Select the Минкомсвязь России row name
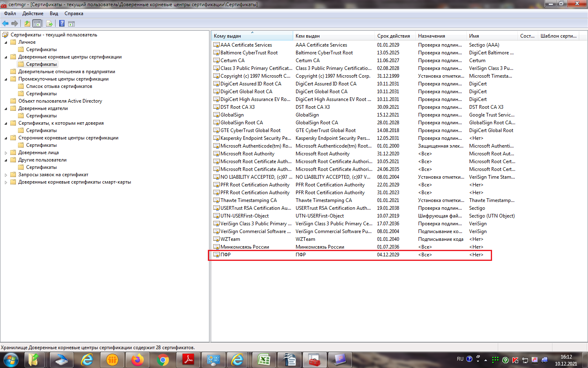Viewport: 588px width, 368px height. tap(245, 247)
